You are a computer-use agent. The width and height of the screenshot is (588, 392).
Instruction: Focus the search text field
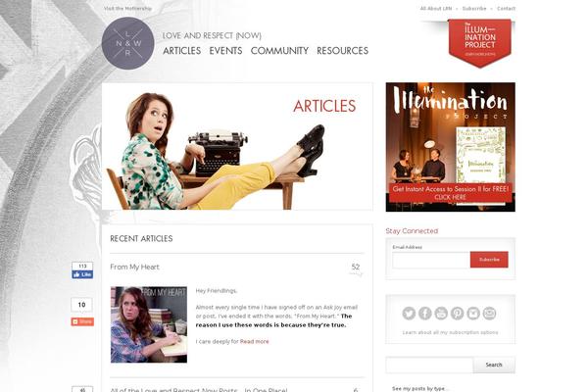tap(430, 365)
